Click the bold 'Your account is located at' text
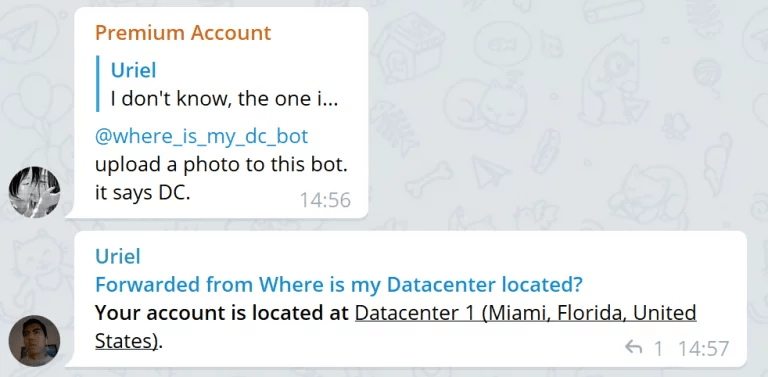Viewport: 768px width, 377px height. [x=222, y=313]
